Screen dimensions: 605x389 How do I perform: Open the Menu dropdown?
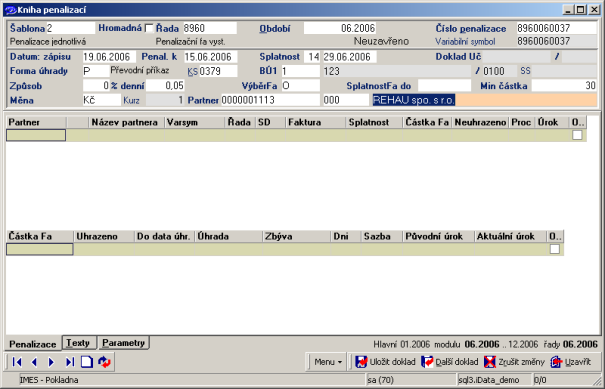tap(328, 362)
